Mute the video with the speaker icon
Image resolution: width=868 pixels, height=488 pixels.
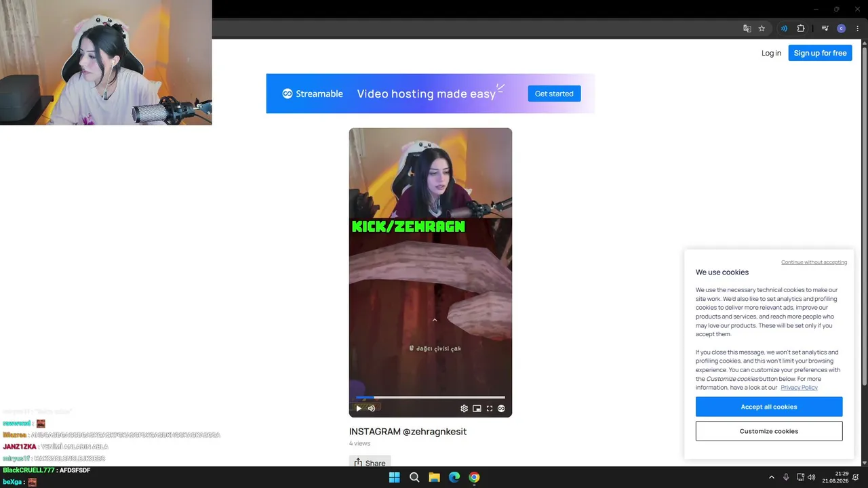[371, 408]
